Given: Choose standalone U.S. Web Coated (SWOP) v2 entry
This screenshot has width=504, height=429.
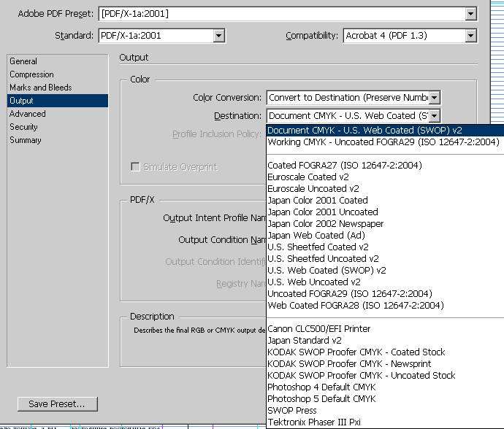Looking at the screenshot, I should [385, 271].
